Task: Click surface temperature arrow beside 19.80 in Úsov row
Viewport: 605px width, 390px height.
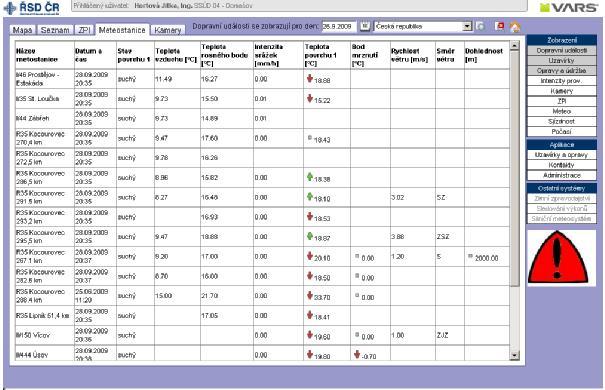Action: click(309, 354)
